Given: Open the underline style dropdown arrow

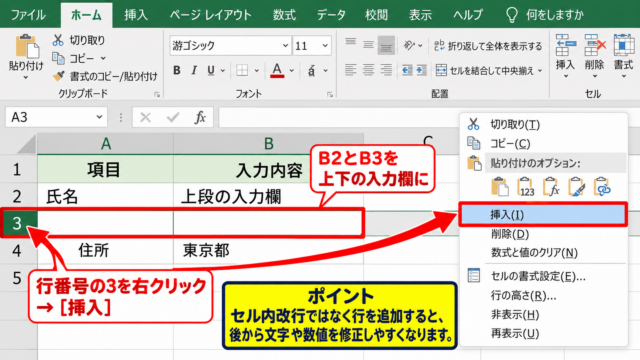Looking at the screenshot, I should click(223, 71).
